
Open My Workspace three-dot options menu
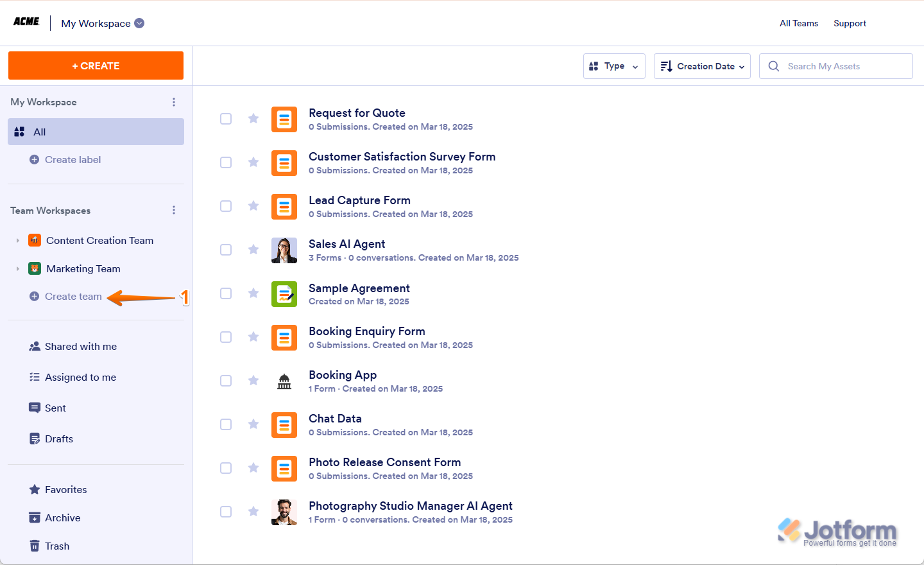click(x=174, y=102)
